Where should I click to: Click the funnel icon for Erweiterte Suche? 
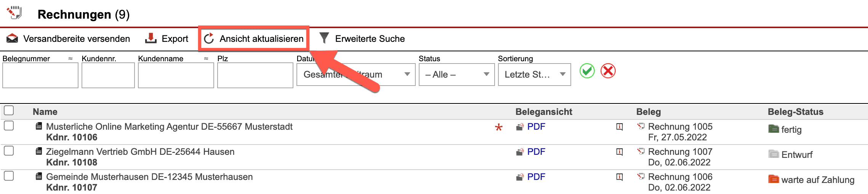(324, 38)
